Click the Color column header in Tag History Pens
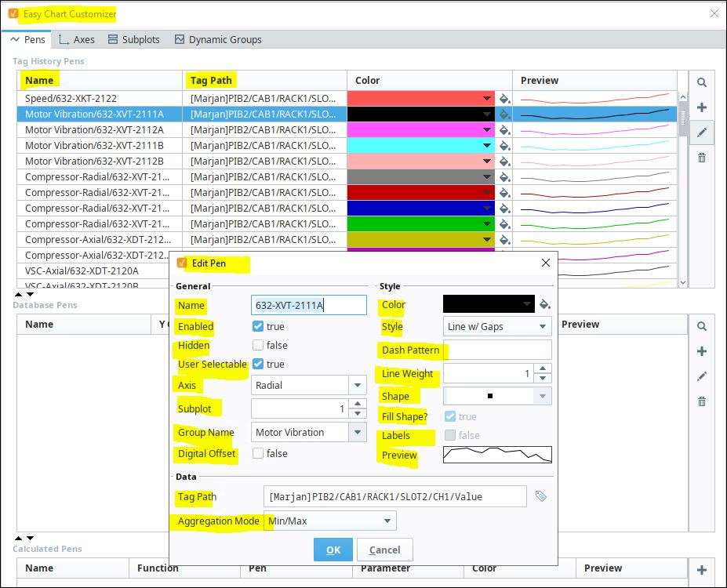 point(430,80)
